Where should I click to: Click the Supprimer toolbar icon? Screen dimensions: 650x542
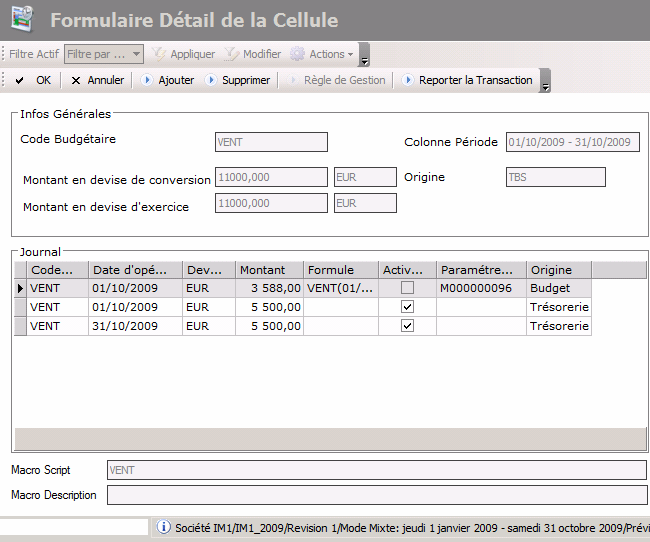tap(211, 80)
